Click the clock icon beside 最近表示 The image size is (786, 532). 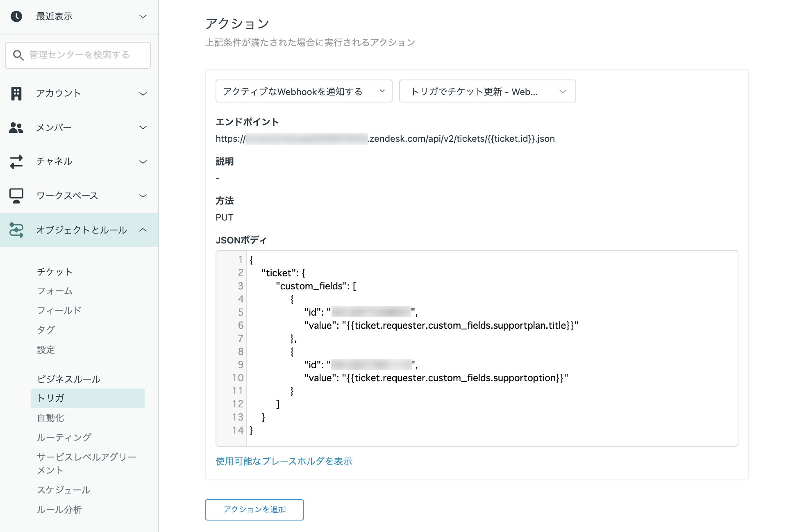point(16,16)
